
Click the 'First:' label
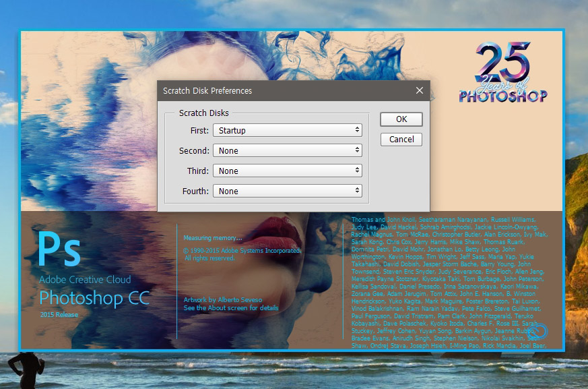[x=199, y=131]
